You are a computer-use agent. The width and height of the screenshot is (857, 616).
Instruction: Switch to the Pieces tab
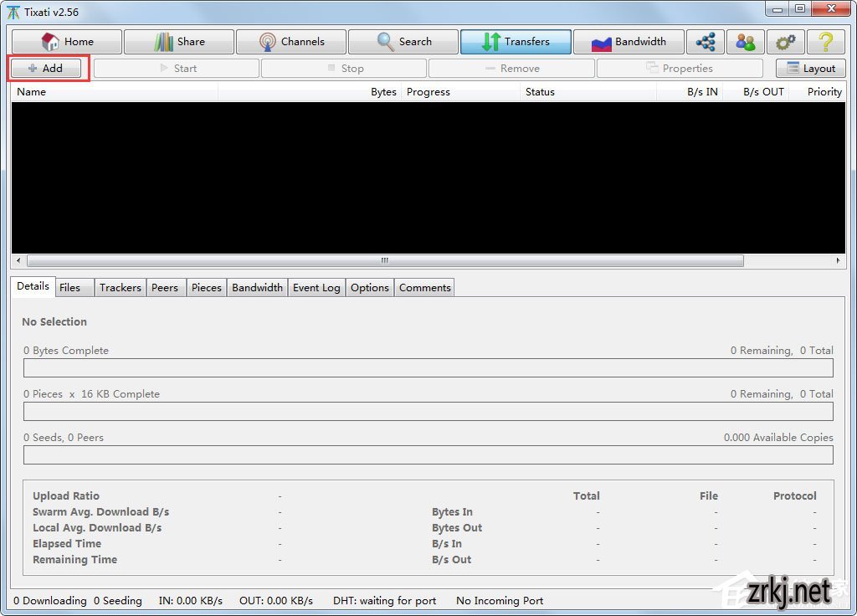coord(207,288)
